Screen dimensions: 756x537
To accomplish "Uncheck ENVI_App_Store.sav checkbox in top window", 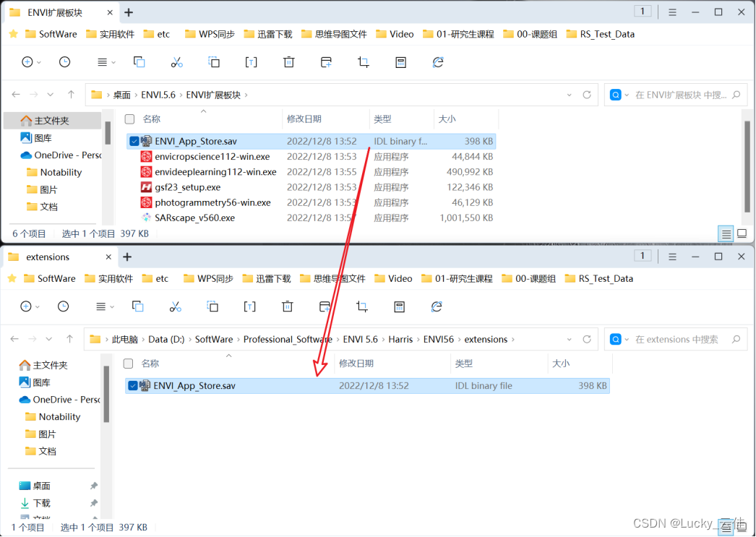I will [134, 141].
